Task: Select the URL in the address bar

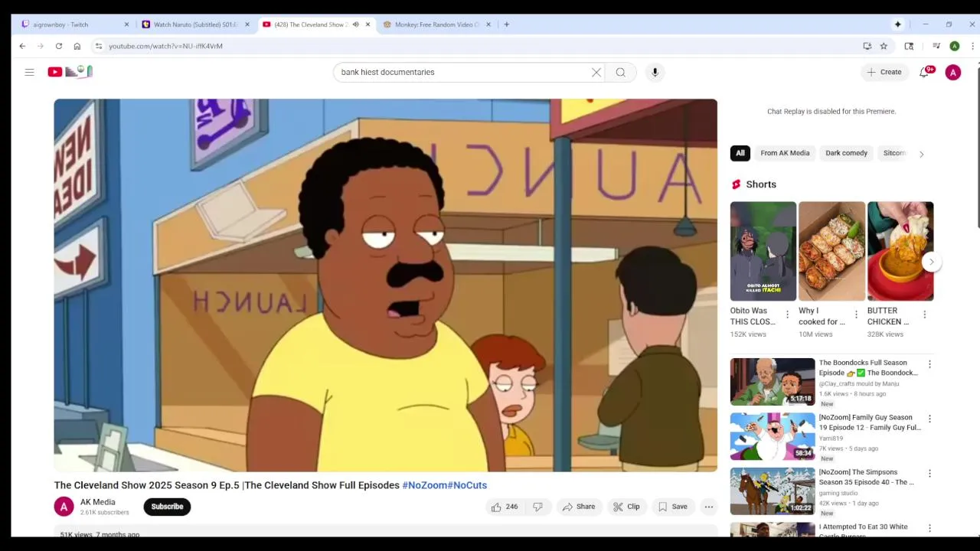Action: [165, 46]
